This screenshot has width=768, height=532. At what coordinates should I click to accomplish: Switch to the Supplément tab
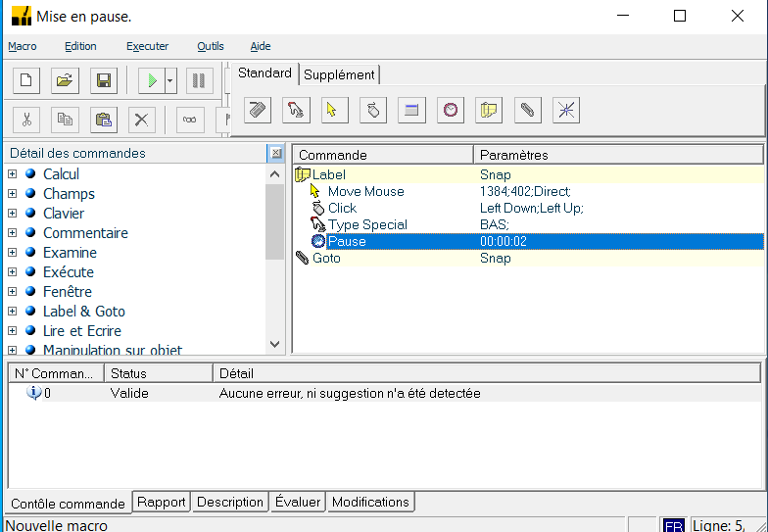[x=339, y=74]
